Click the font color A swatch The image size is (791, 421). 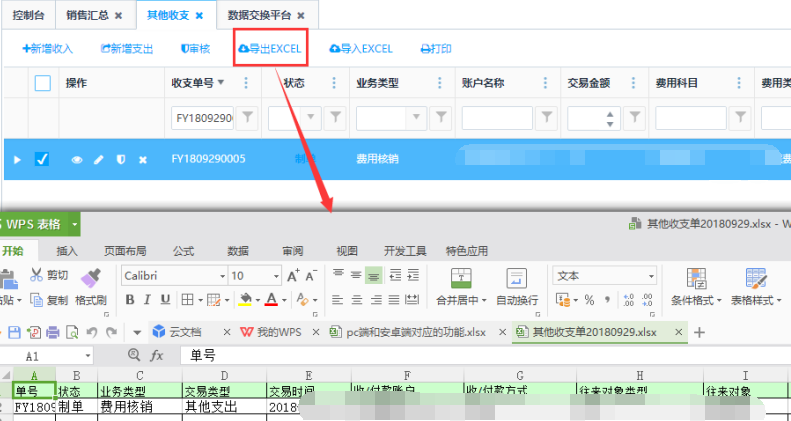coord(271,299)
